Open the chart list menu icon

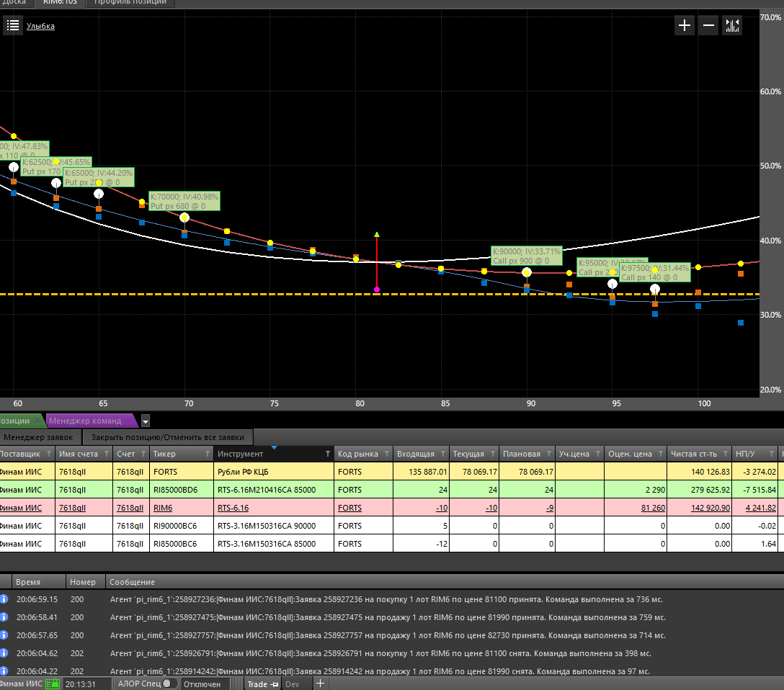coord(13,26)
